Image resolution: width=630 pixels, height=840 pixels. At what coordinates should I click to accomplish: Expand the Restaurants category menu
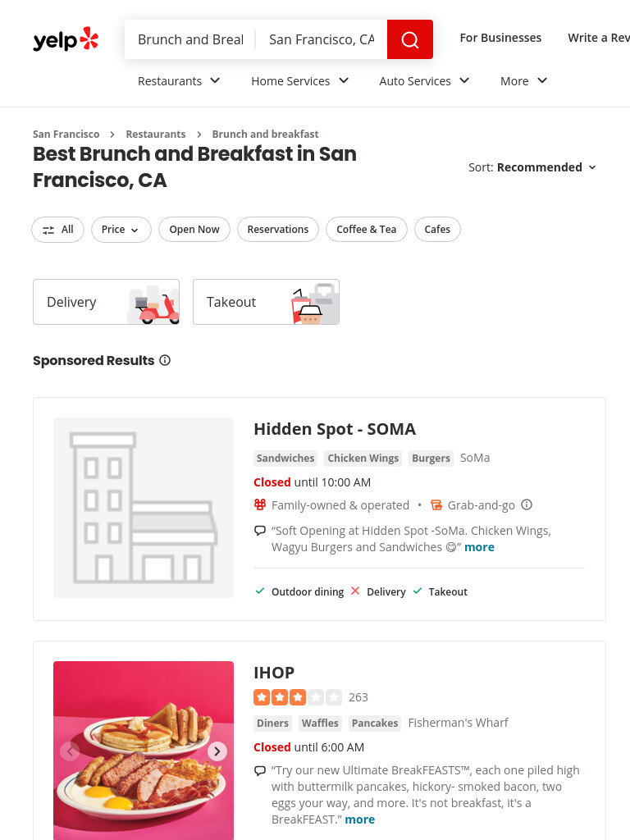(x=179, y=81)
